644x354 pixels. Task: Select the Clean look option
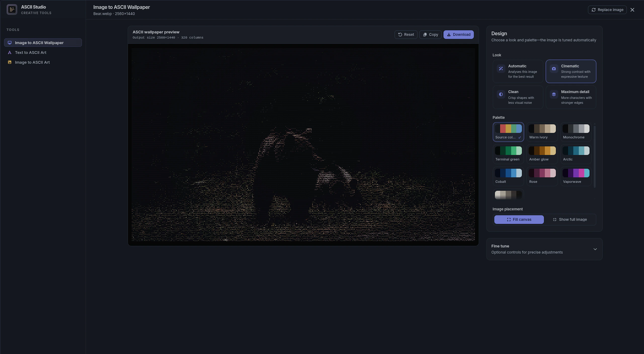tap(518, 97)
